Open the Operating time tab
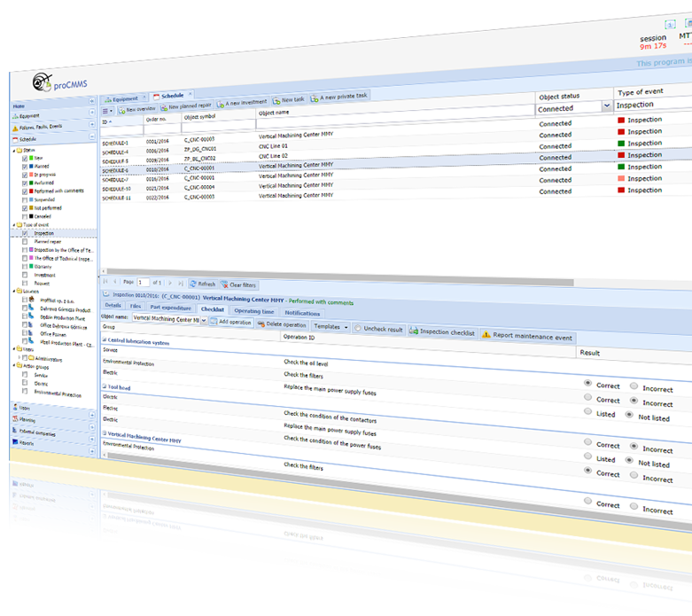 tap(253, 311)
